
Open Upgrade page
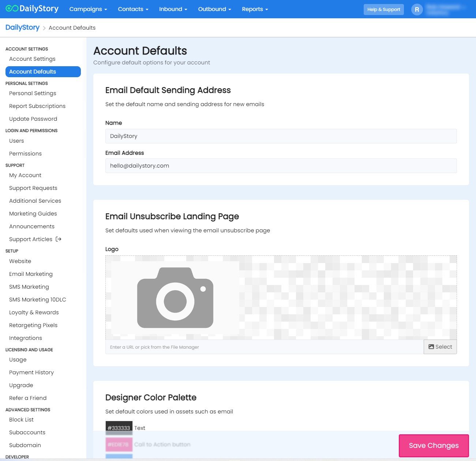[x=21, y=385]
